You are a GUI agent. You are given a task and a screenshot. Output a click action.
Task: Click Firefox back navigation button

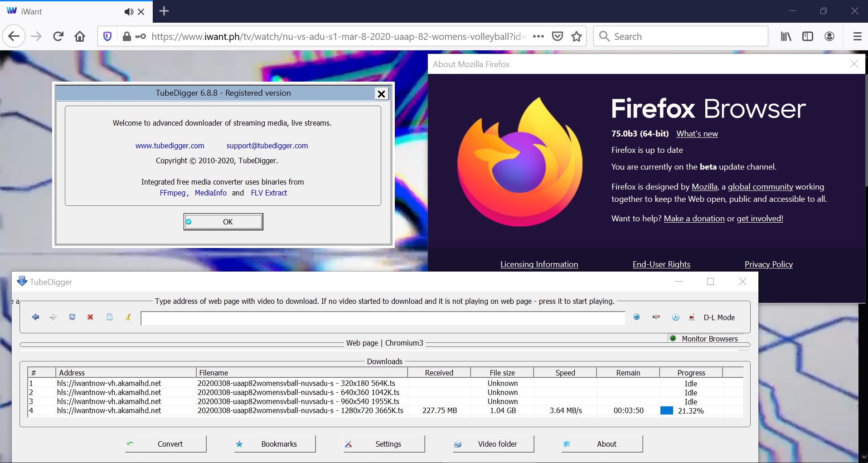click(14, 36)
